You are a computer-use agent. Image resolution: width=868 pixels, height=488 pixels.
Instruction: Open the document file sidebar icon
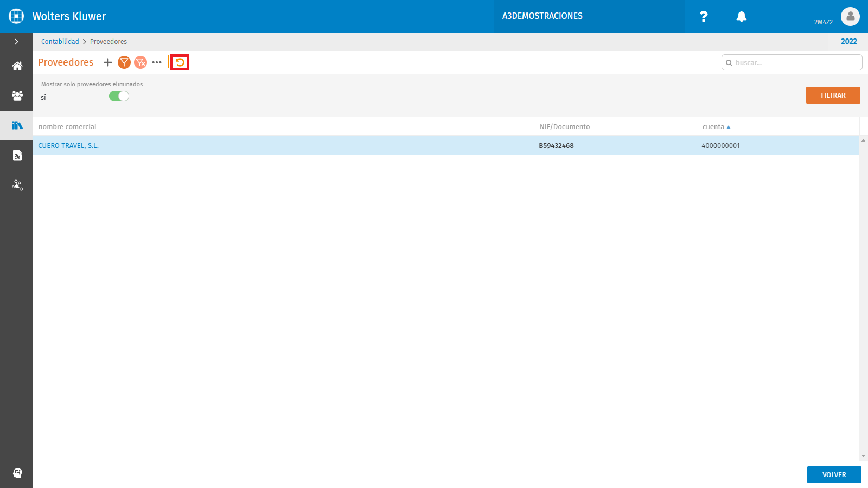[x=17, y=156]
